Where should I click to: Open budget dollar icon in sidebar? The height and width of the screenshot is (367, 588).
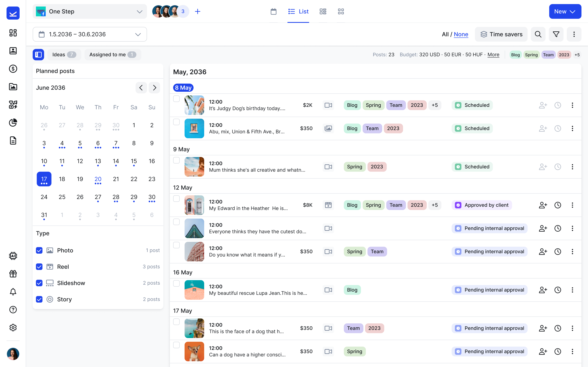[x=13, y=69]
